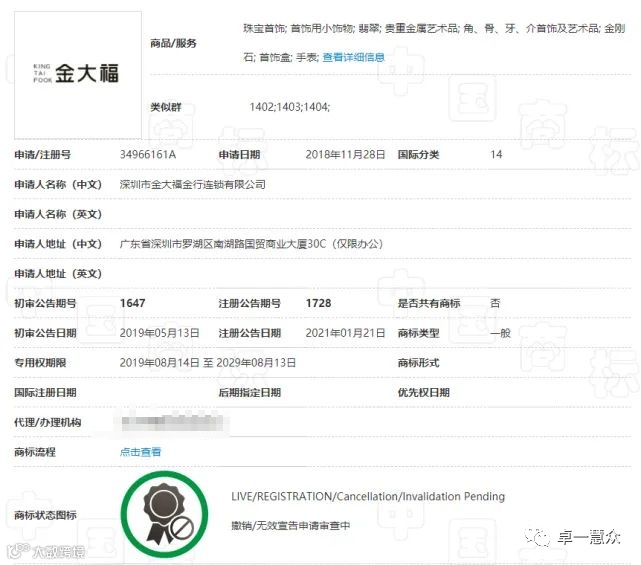This screenshot has height=565, width=641.
Task: Click the 商品/服务 label
Action: click(x=173, y=43)
